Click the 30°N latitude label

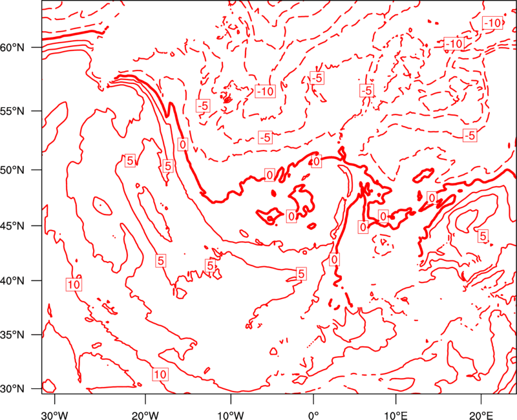12,389
